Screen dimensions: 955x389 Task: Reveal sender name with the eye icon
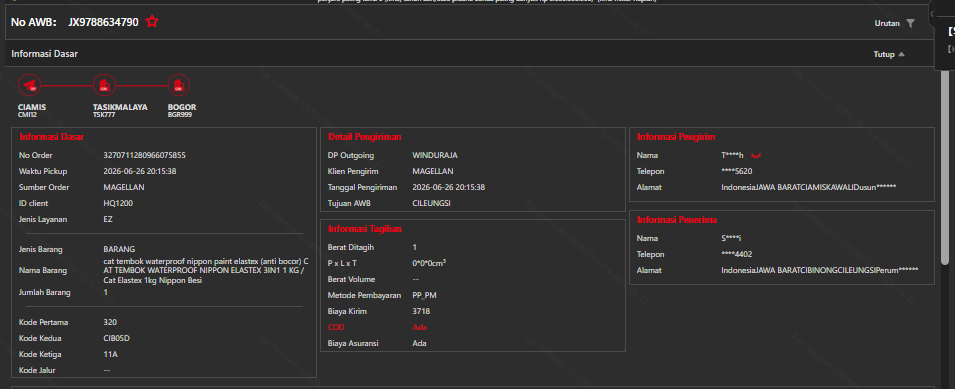click(x=756, y=156)
